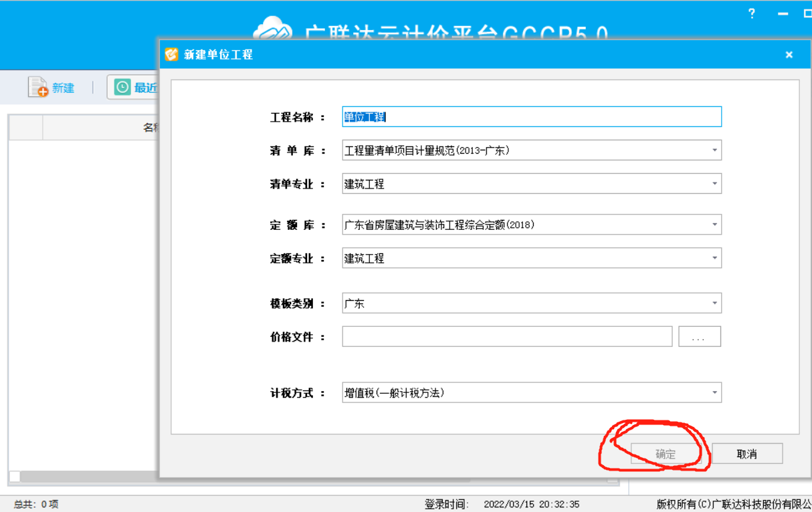Browse for price file with the ... button
The width and height of the screenshot is (812, 512).
point(700,337)
